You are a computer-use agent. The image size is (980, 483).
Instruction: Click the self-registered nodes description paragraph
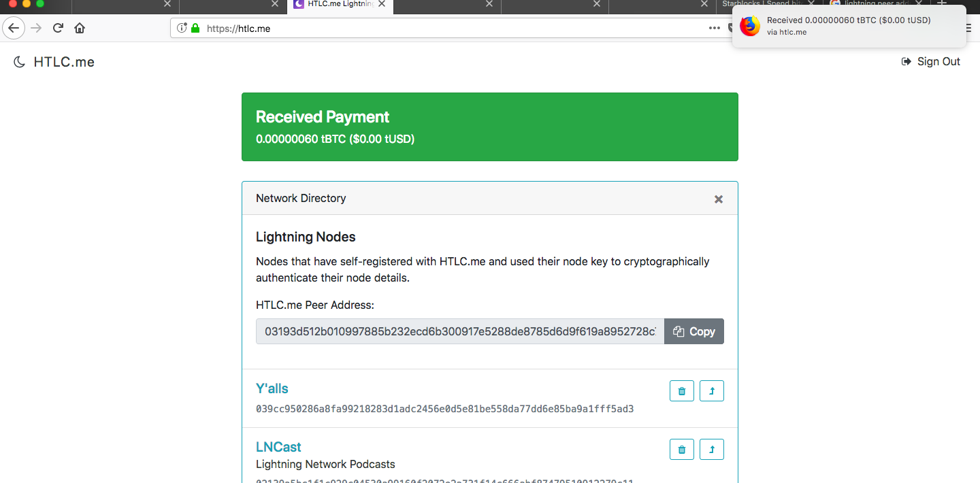click(483, 270)
